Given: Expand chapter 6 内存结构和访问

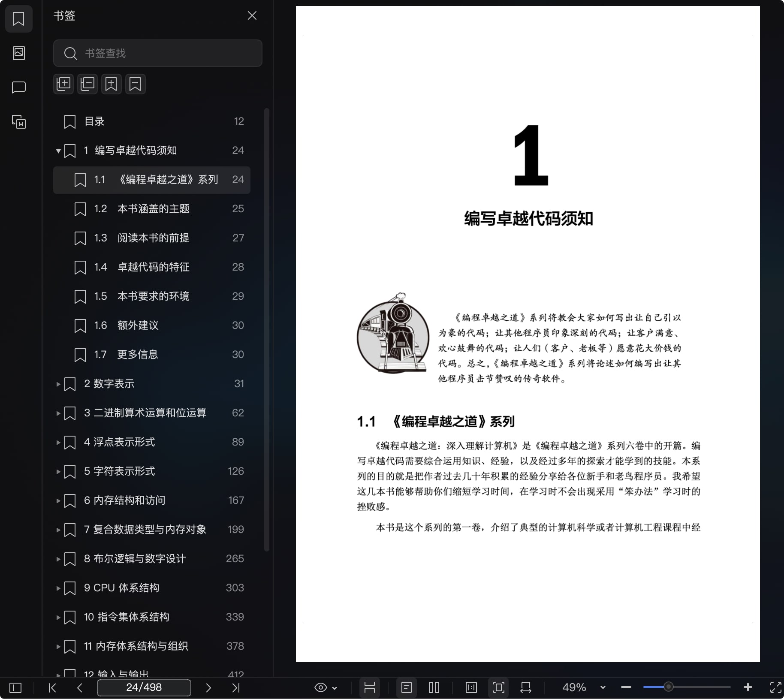Looking at the screenshot, I should click(x=58, y=500).
